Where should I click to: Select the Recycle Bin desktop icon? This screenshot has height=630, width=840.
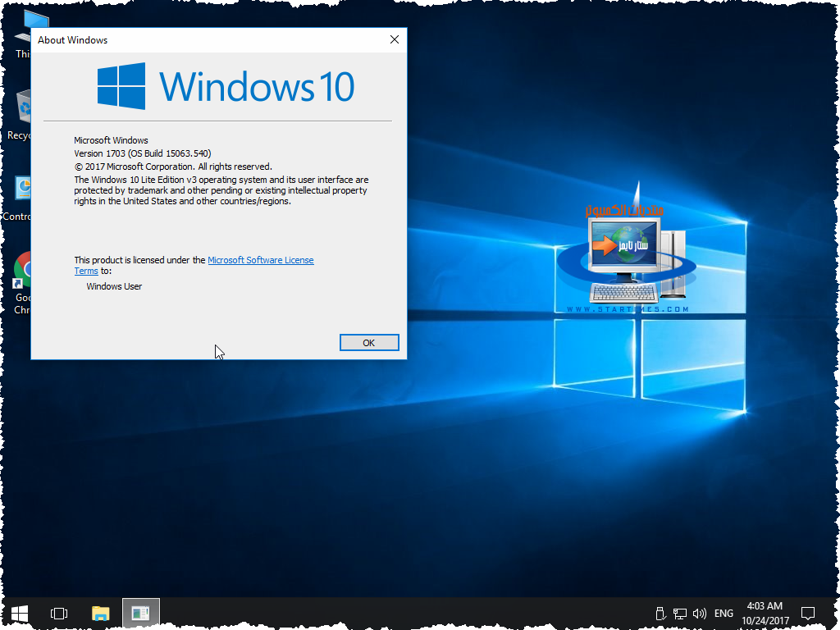coord(19,115)
